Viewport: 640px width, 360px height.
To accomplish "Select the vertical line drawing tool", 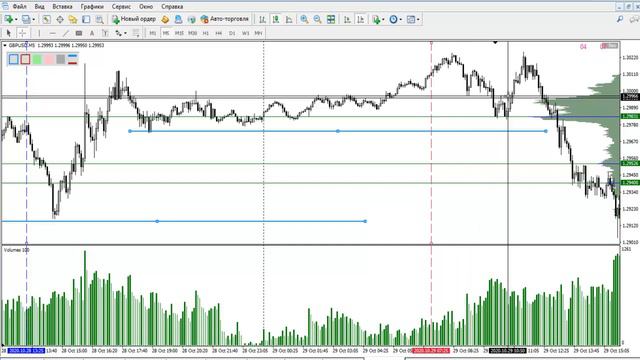I will click(x=39, y=33).
